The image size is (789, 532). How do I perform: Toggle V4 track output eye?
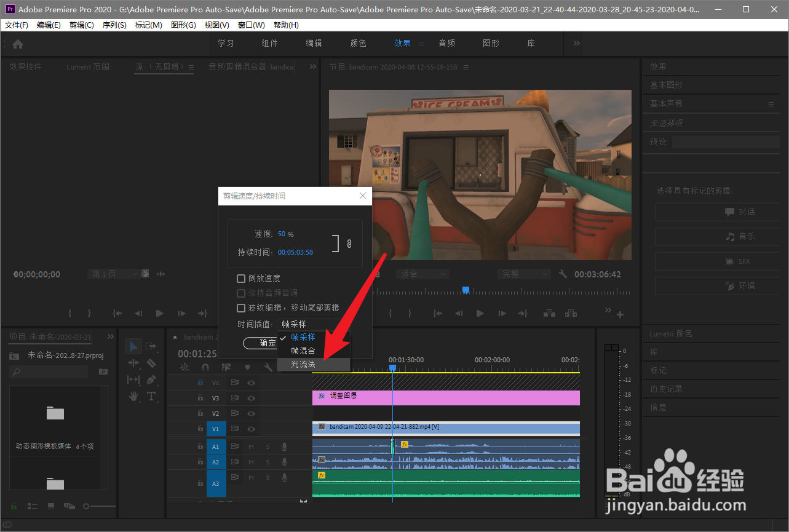click(x=251, y=383)
